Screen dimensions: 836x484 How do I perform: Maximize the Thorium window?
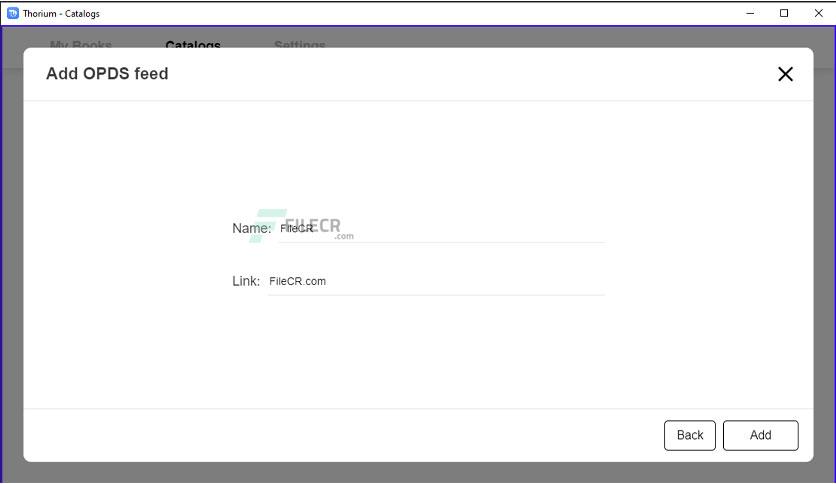click(x=784, y=13)
